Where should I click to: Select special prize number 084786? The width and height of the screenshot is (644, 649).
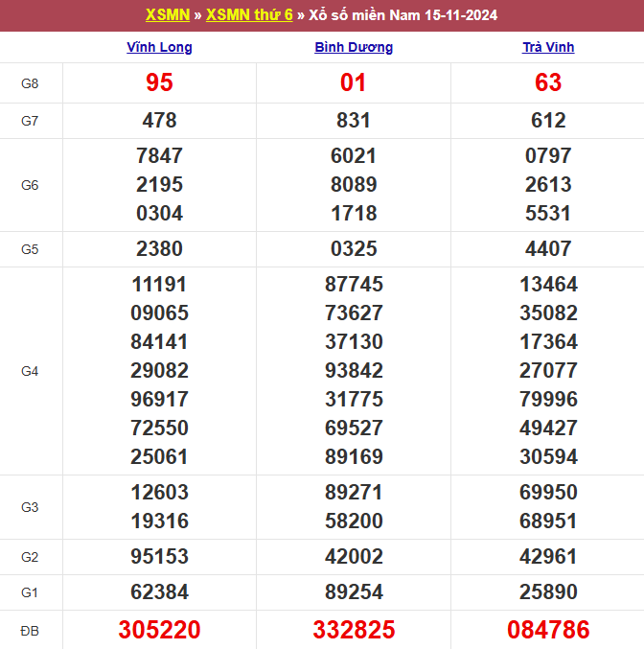pyautogui.click(x=548, y=630)
